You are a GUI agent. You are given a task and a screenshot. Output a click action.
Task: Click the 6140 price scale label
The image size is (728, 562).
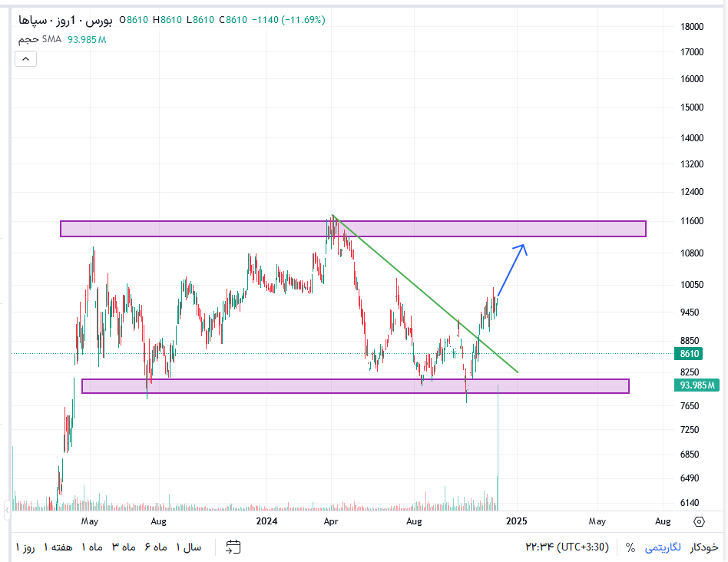coord(690,503)
